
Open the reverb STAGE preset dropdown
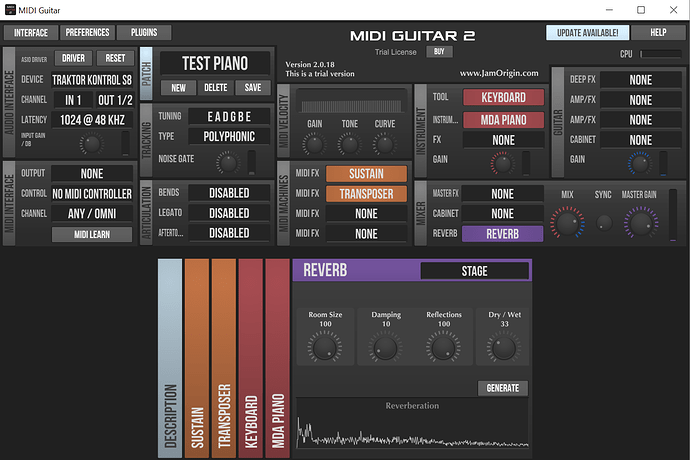click(474, 271)
